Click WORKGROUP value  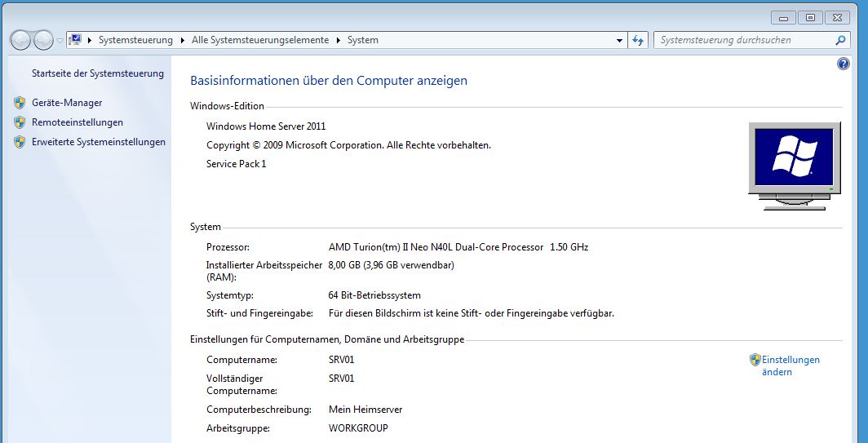[358, 428]
